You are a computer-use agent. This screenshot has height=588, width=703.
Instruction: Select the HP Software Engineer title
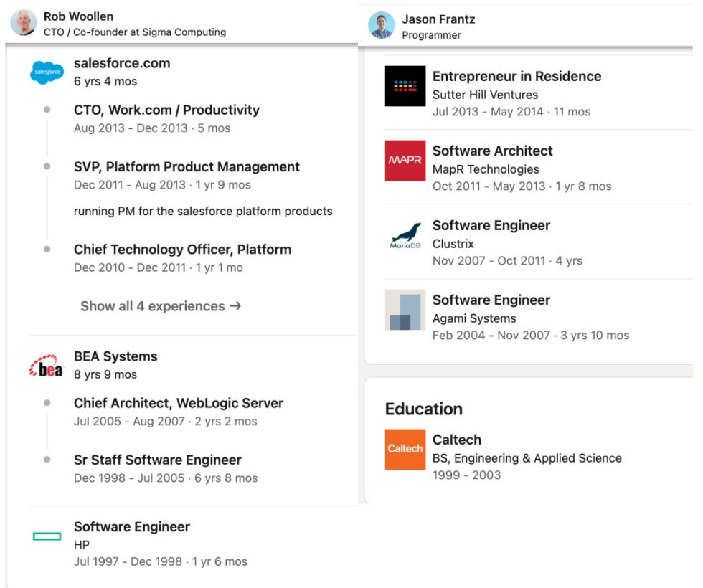pyautogui.click(x=131, y=526)
